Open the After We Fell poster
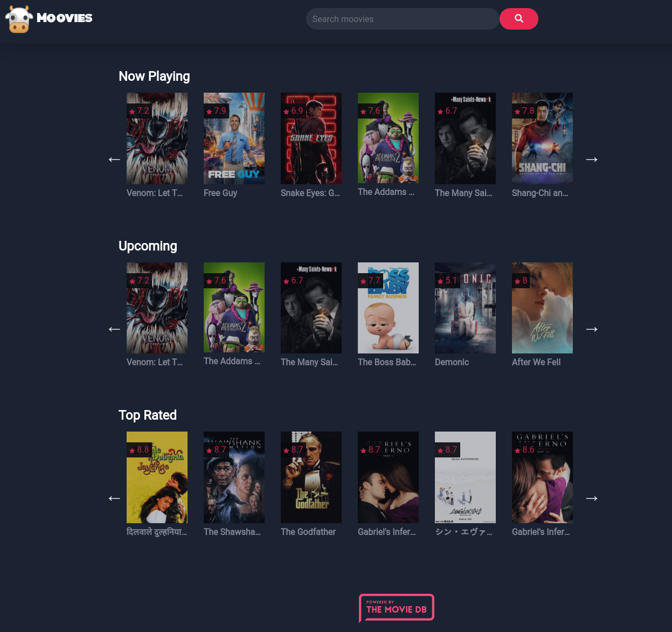Viewport: 672px width, 632px height. tap(542, 308)
